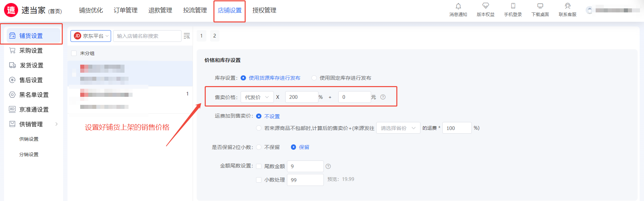Enable the 小数处理 checkbox

259,180
